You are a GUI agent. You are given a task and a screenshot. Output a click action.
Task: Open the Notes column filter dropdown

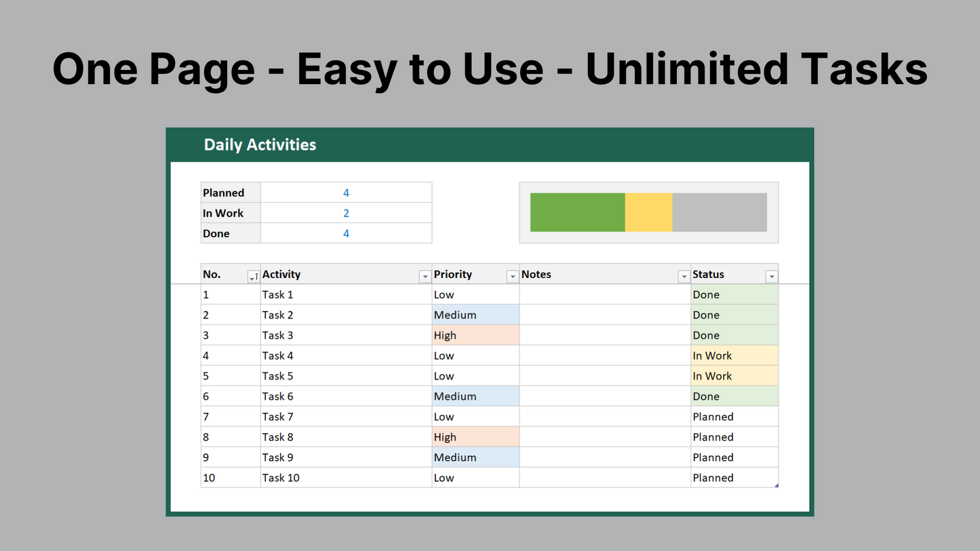coord(684,277)
